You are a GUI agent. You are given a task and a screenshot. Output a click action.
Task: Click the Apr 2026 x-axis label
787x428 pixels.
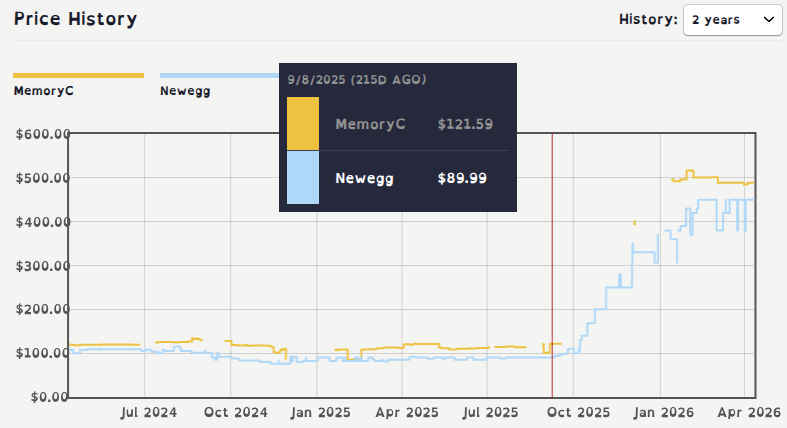(749, 412)
